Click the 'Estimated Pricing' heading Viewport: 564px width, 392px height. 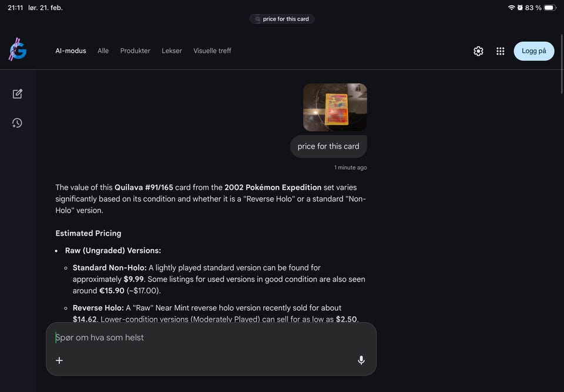coord(88,233)
